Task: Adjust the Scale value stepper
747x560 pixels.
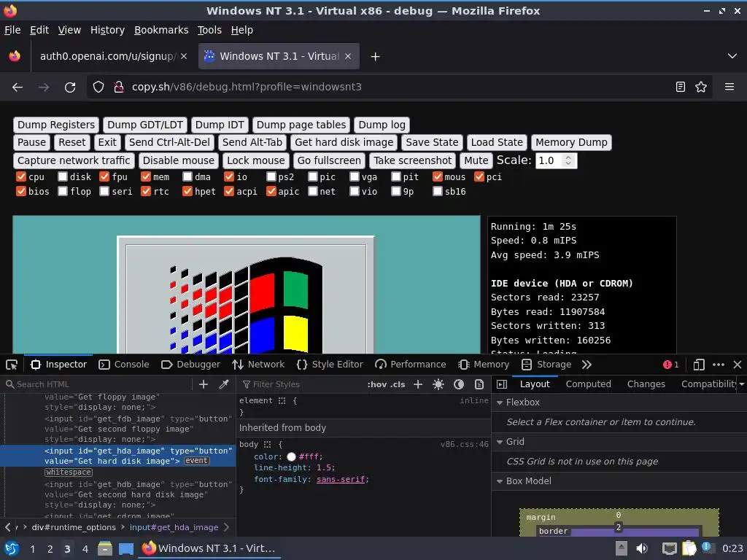Action: click(x=568, y=160)
